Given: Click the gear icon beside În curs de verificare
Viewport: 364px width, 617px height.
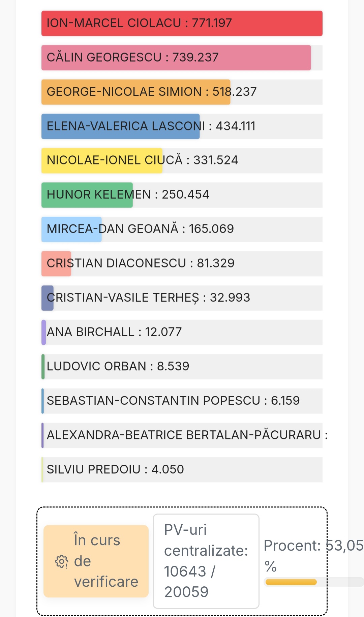Looking at the screenshot, I should [x=61, y=561].
